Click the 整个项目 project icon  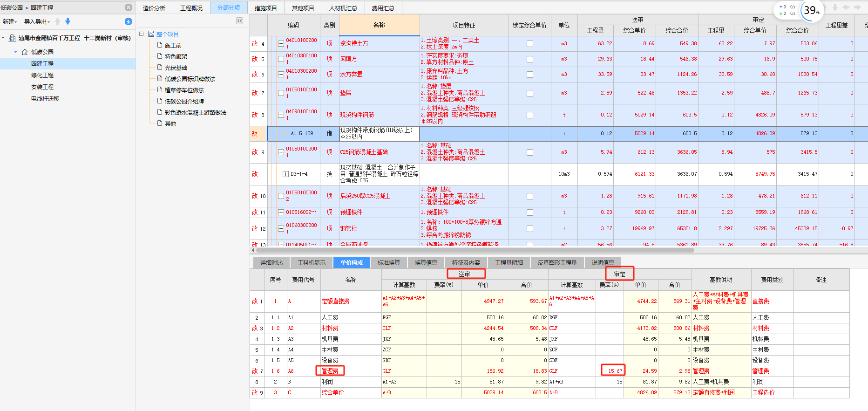coord(151,34)
